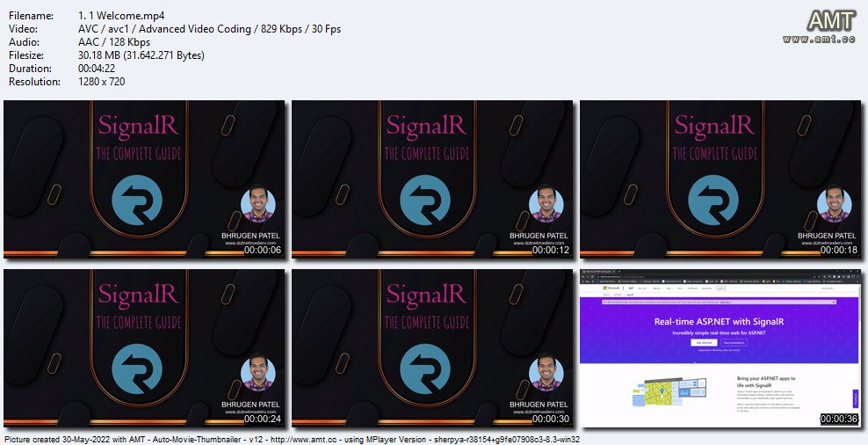The width and height of the screenshot is (868, 445).
Task: Open the thumbnail stamped 00:00:12
Action: point(432,179)
